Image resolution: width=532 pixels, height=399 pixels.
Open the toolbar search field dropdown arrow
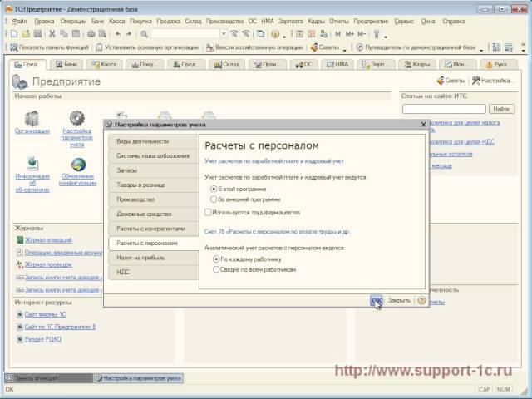click(x=222, y=34)
